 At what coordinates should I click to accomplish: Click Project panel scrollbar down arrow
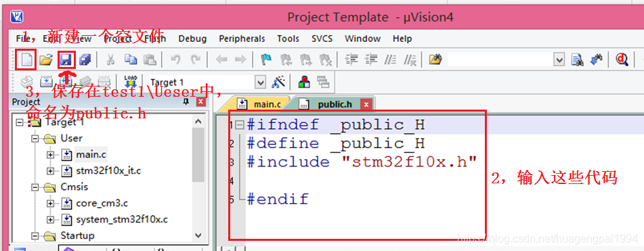tap(198, 235)
